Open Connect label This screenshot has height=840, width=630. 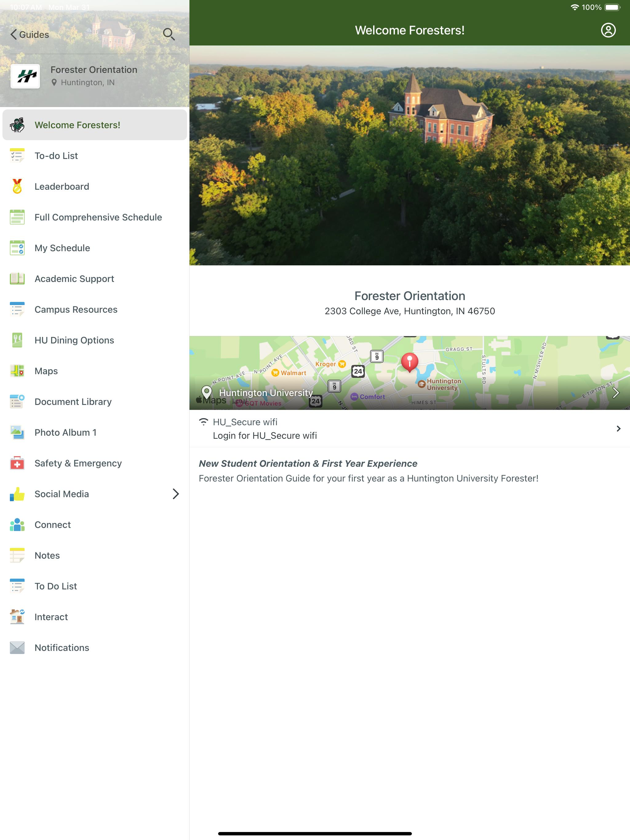(x=52, y=525)
